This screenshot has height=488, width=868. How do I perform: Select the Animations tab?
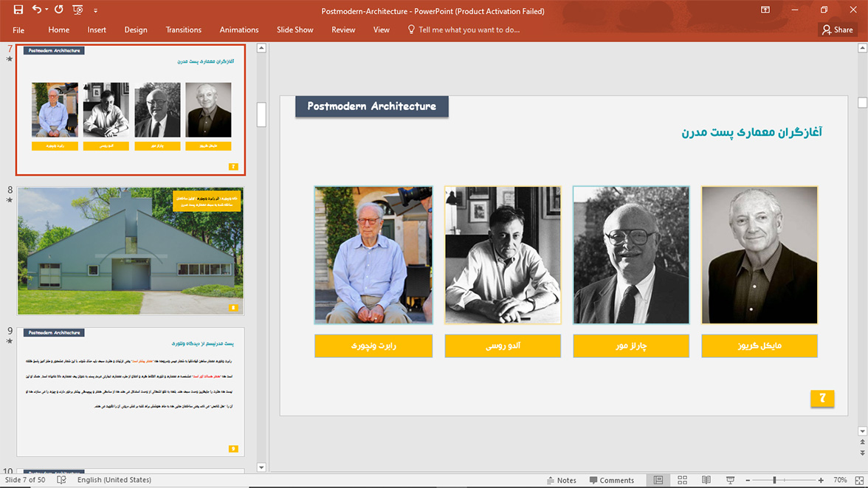(239, 30)
